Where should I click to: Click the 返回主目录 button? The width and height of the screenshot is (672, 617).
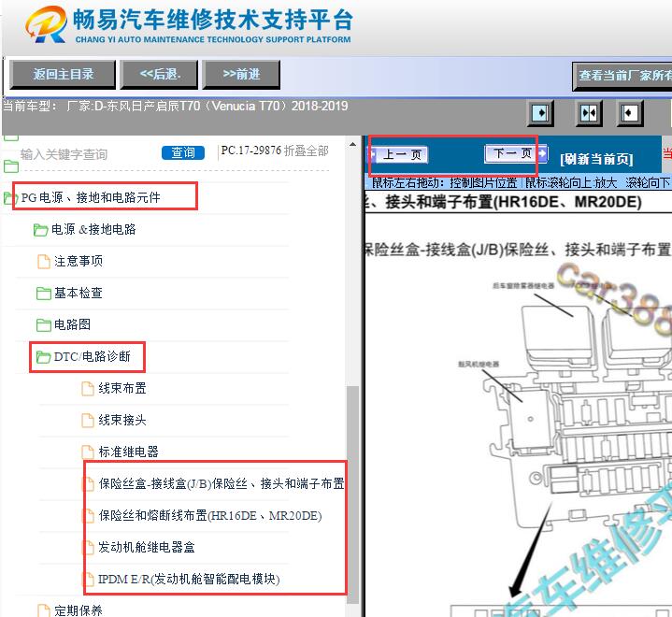tap(63, 75)
